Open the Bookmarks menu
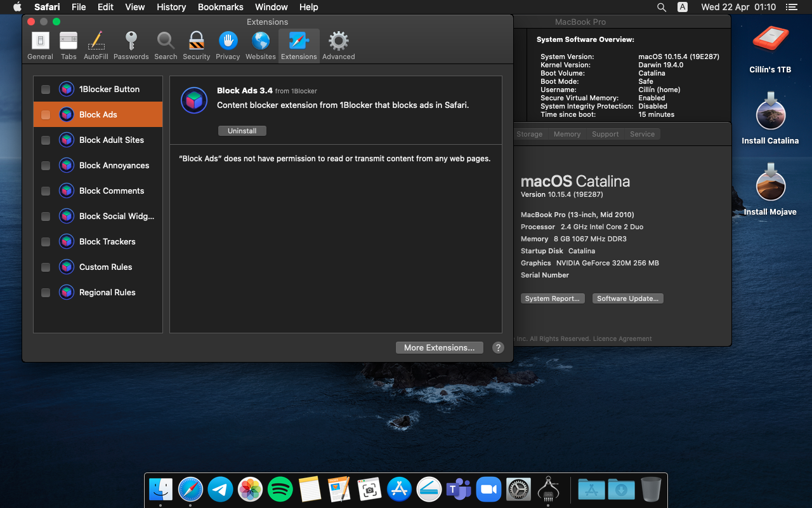This screenshot has height=508, width=812. (221, 7)
